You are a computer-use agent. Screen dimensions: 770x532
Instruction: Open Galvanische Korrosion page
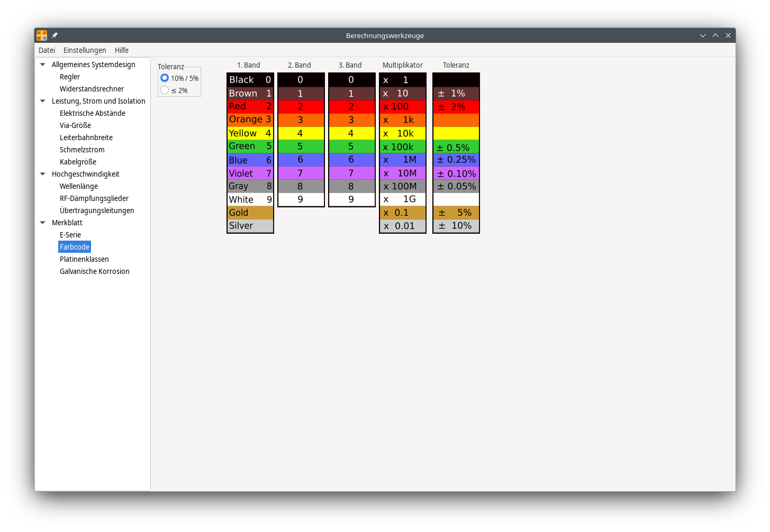(94, 271)
